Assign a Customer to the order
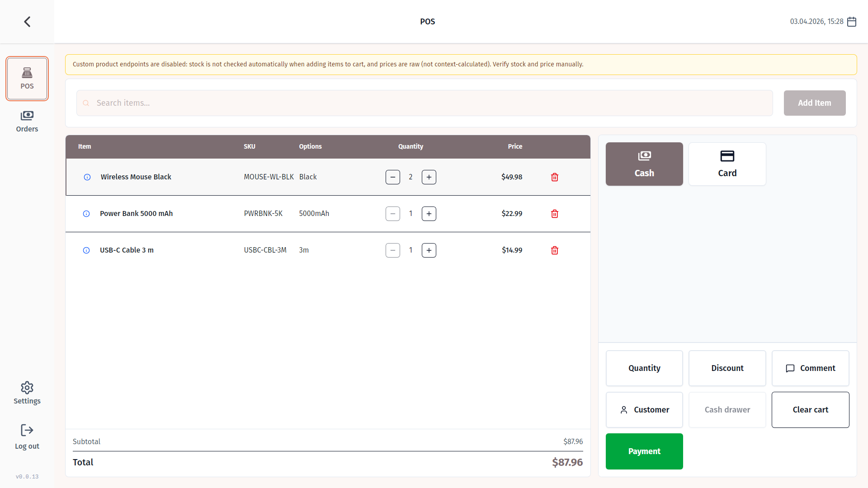 [644, 410]
